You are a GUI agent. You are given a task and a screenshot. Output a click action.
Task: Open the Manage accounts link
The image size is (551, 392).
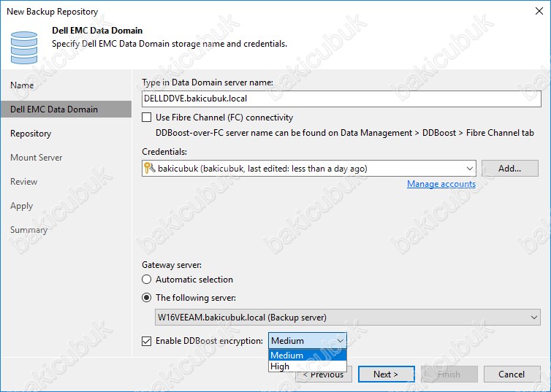[x=441, y=184]
